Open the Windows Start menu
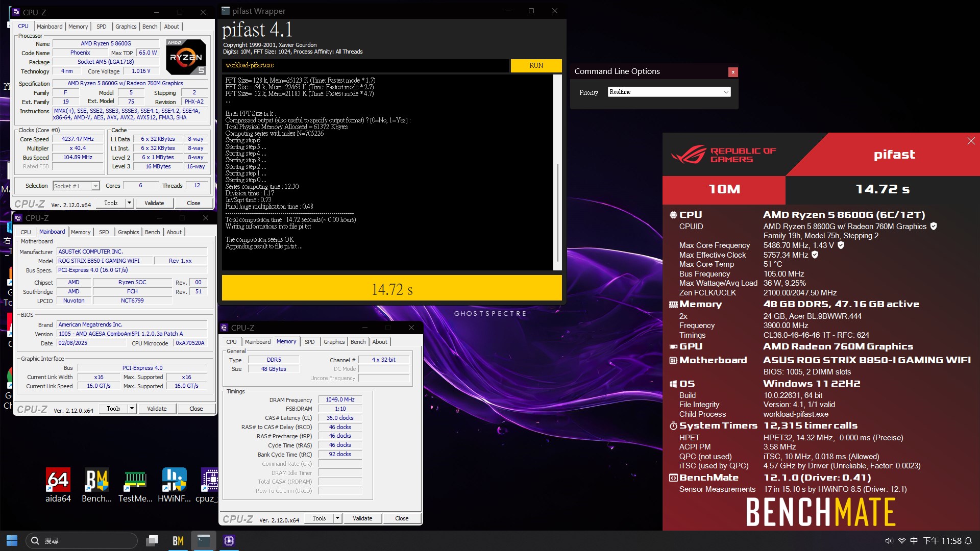Image resolution: width=980 pixels, height=551 pixels. tap(12, 541)
